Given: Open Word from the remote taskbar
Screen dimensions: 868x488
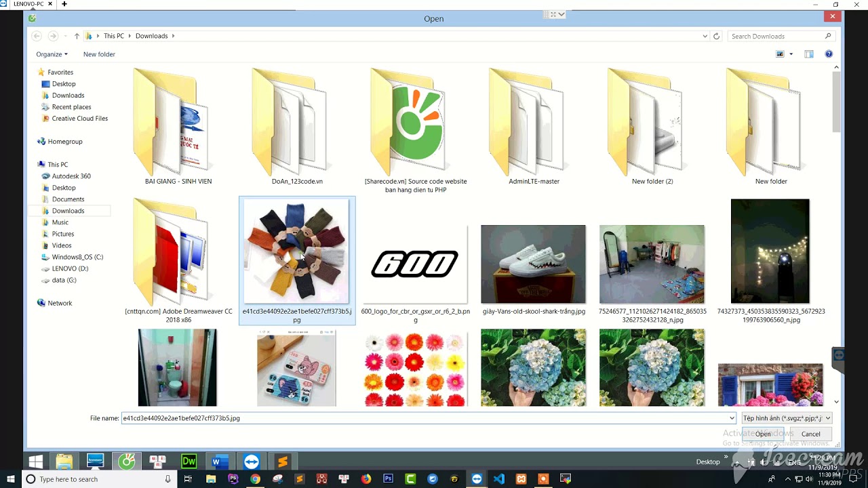Looking at the screenshot, I should click(x=220, y=462).
